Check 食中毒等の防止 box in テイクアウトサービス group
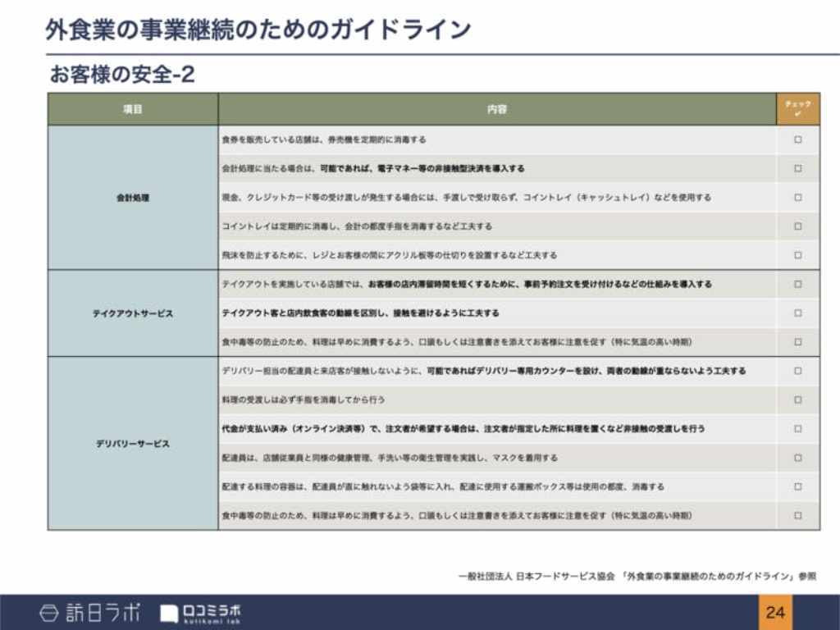 797,342
